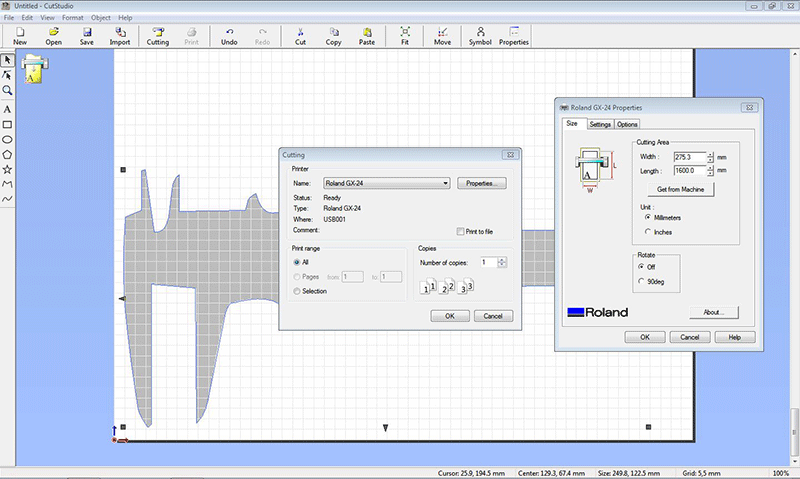Screen dimensions: 800x479
Task: Click the Move toolbar icon
Action: [442, 36]
